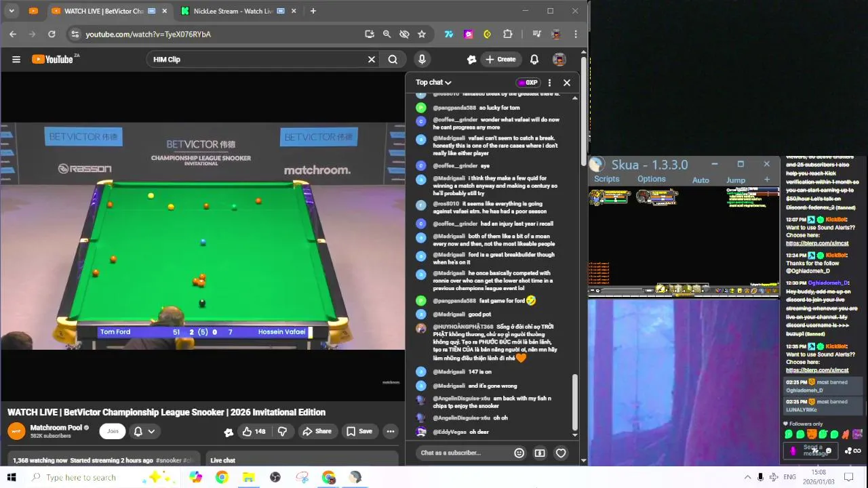Screen dimensions: 868x488
Task: Open the Options menu in Skua
Action: [x=651, y=179]
